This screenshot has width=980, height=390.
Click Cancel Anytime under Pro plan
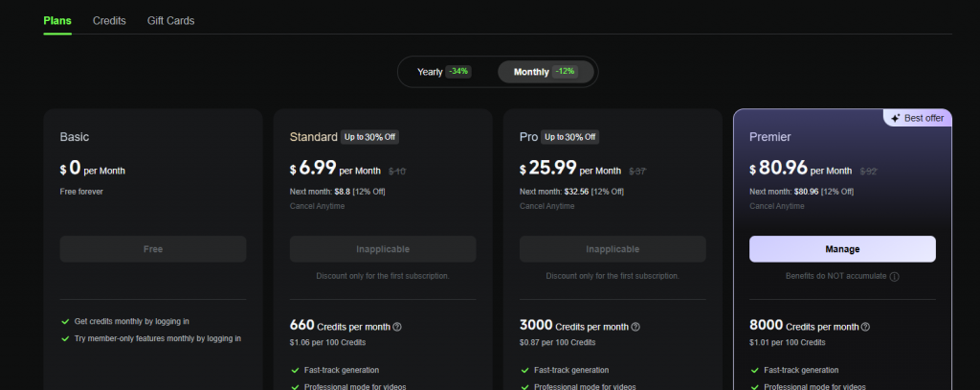tap(546, 206)
